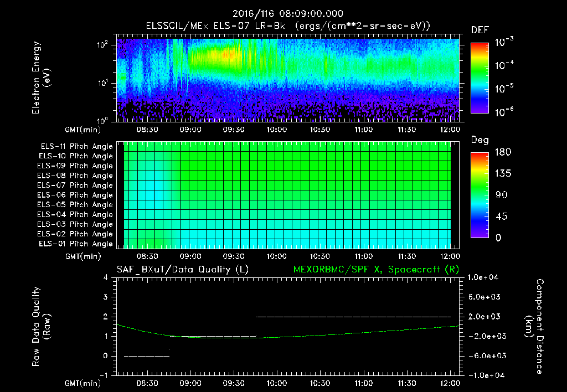The height and width of the screenshot is (392, 567).
Task: Click the 10^2 energy axis tick label
Action: point(102,45)
